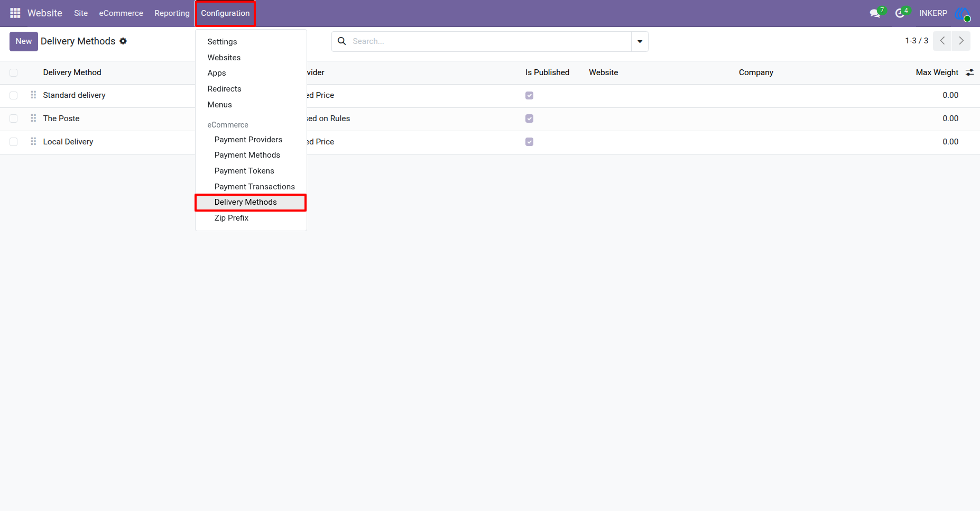Screen dimensions: 980x511
Task: Click the user avatar icon in top bar
Action: [x=963, y=14]
